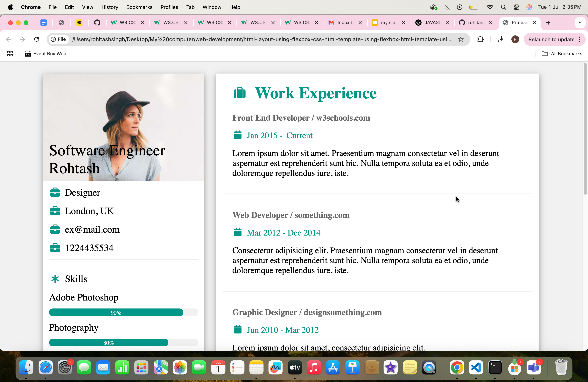
Task: Click the bookmark star icon in address bar
Action: click(x=461, y=39)
